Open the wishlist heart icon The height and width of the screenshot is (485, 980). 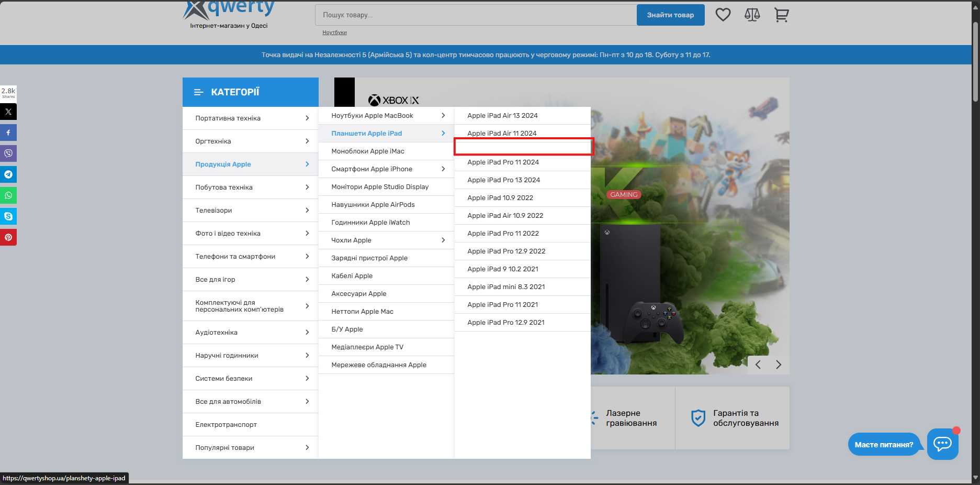coord(723,15)
